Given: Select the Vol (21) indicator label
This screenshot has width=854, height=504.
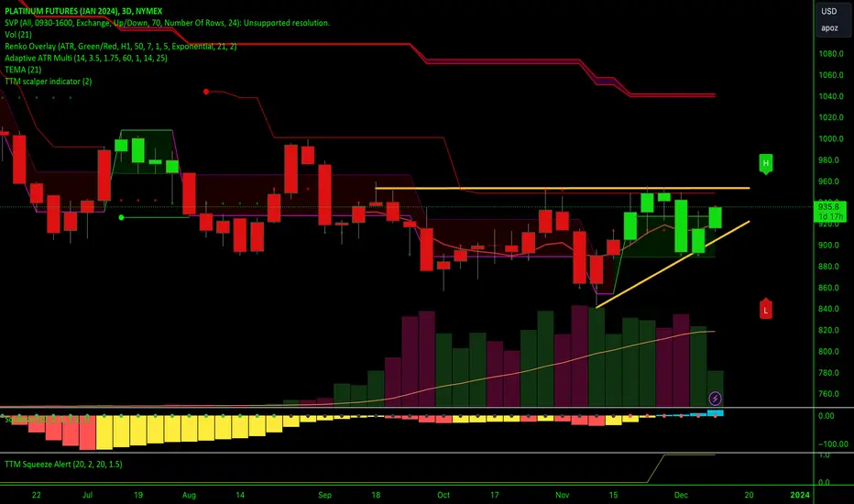Looking at the screenshot, I should tap(18, 34).
